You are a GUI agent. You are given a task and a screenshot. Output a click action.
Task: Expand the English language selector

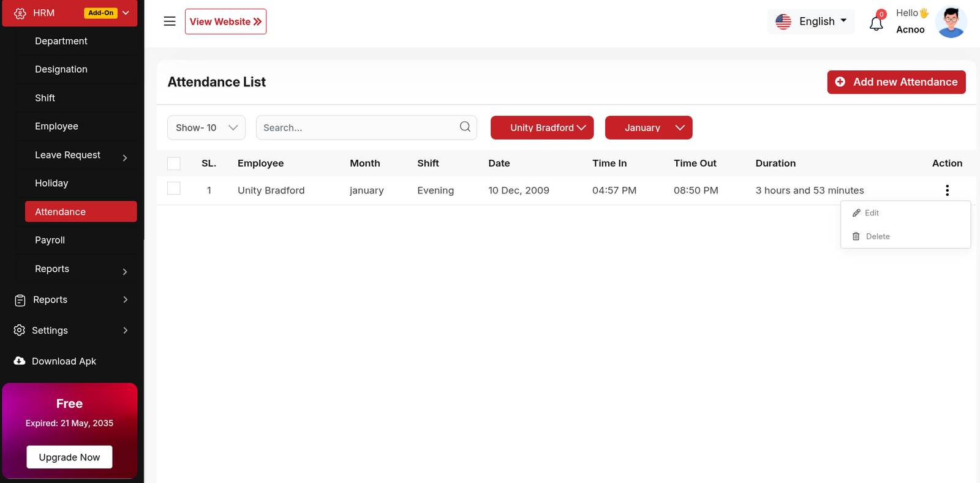(811, 21)
